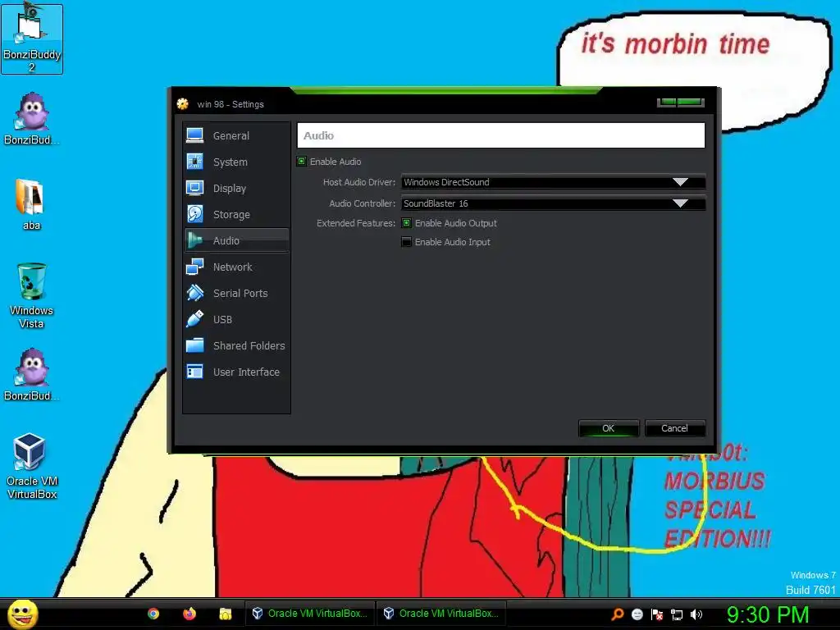Open the General settings page

(x=236, y=135)
